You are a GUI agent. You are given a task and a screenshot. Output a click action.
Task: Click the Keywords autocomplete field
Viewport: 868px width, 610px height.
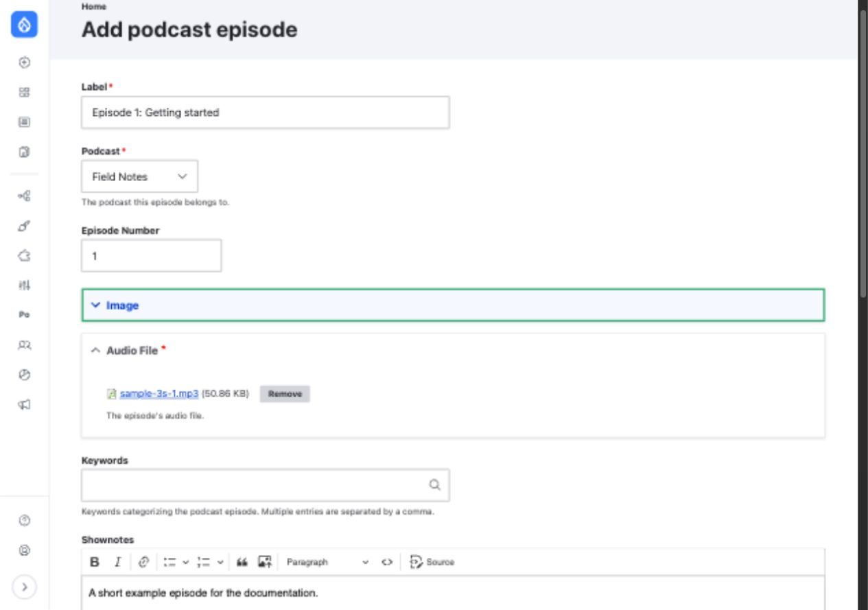point(266,485)
